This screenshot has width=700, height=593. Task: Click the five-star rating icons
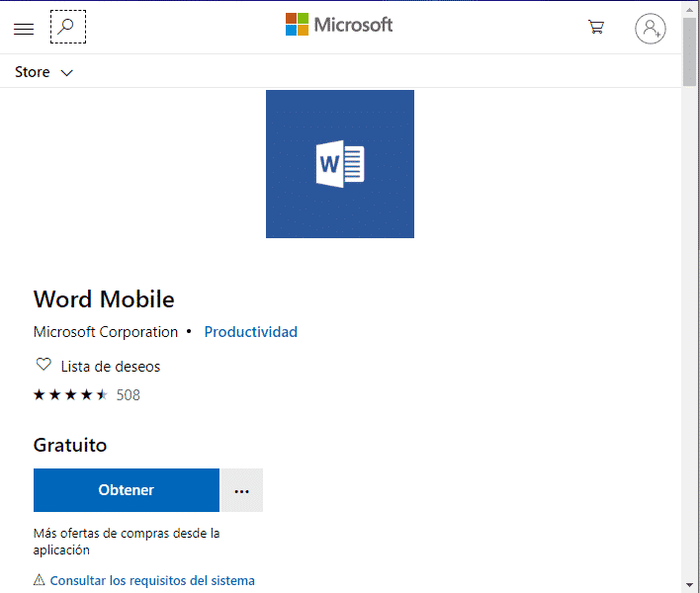pyautogui.click(x=70, y=395)
